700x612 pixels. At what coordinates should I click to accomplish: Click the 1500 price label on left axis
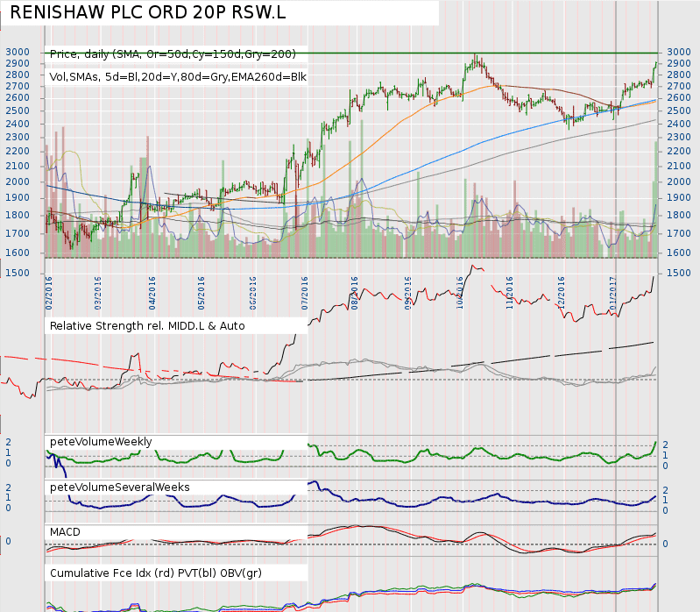18,273
